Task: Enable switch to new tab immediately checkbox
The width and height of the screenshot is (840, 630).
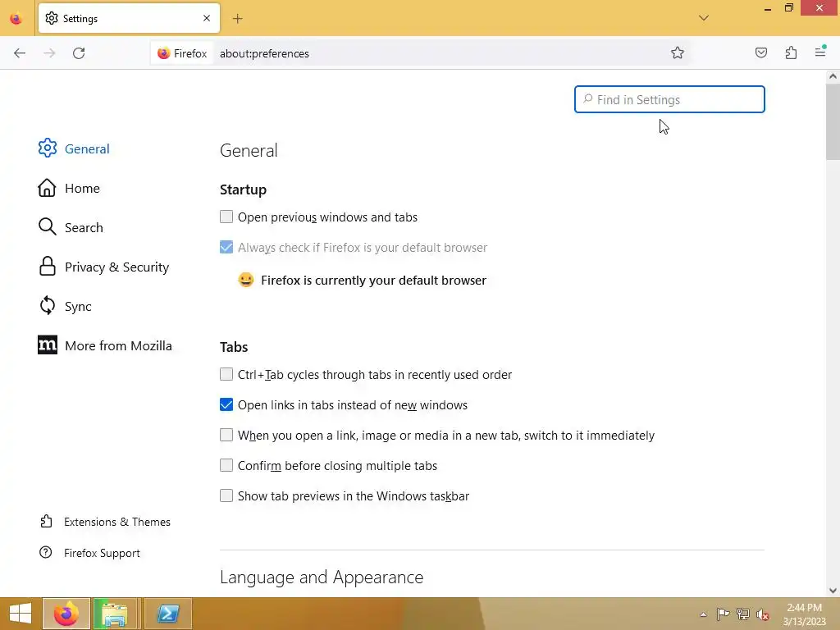Action: click(226, 435)
